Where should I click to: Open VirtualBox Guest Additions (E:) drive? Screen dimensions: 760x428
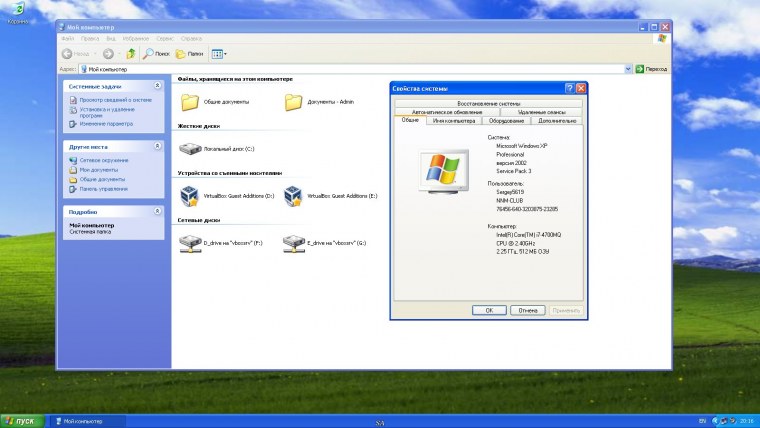tap(293, 196)
